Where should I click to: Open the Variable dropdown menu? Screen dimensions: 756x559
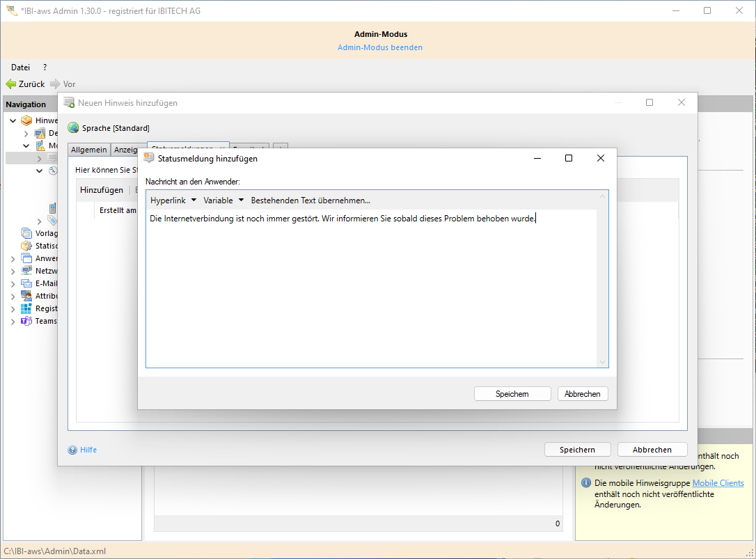click(x=223, y=200)
